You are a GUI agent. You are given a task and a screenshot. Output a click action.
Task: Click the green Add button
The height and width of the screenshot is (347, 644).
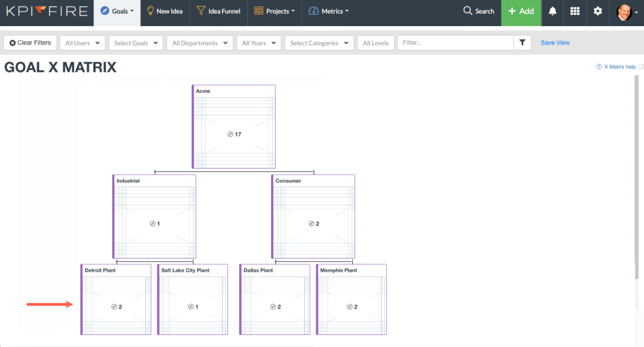tap(521, 11)
